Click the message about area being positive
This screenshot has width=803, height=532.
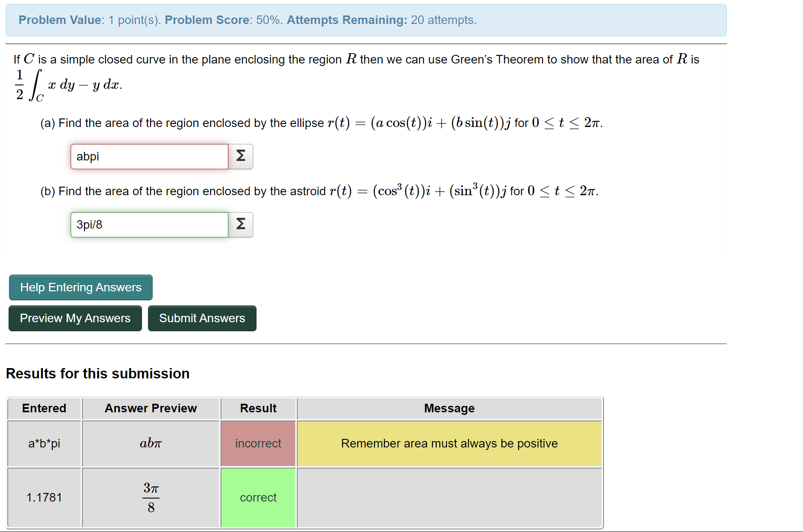[x=449, y=443]
